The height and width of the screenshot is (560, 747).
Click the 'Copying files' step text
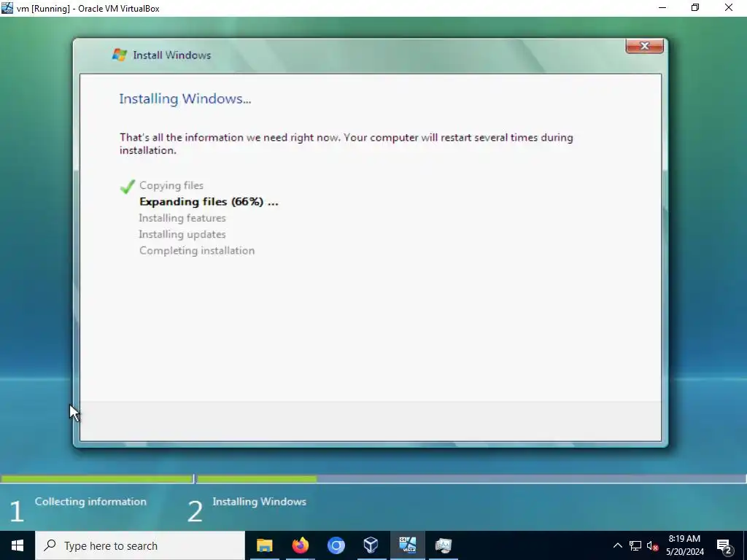click(171, 185)
